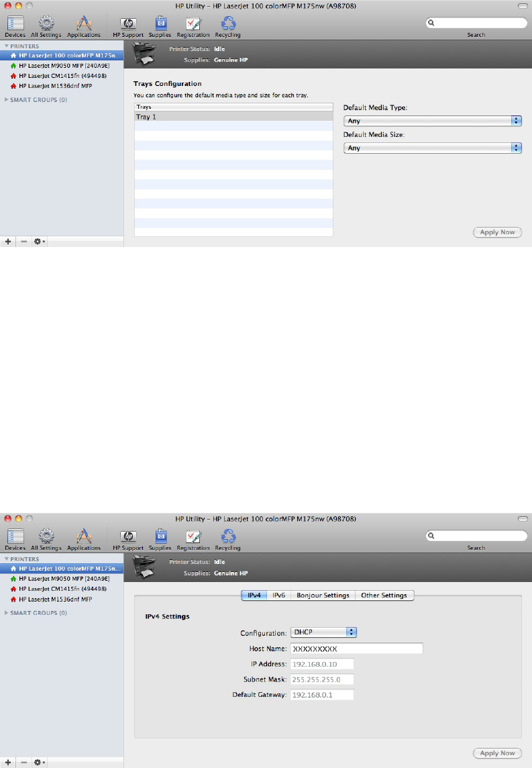
Task: Click the printer image in Trays window status bar
Action: [144, 54]
